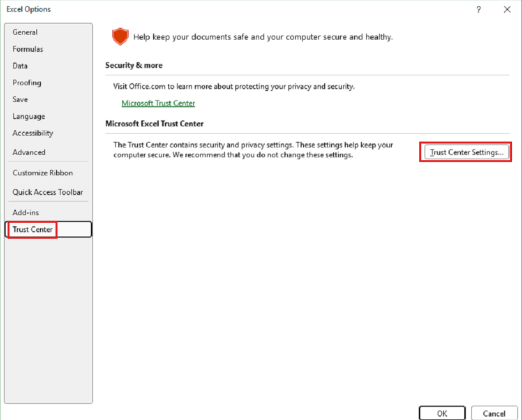Click the Trust Center Settings button
The height and width of the screenshot is (420, 522).
click(467, 152)
